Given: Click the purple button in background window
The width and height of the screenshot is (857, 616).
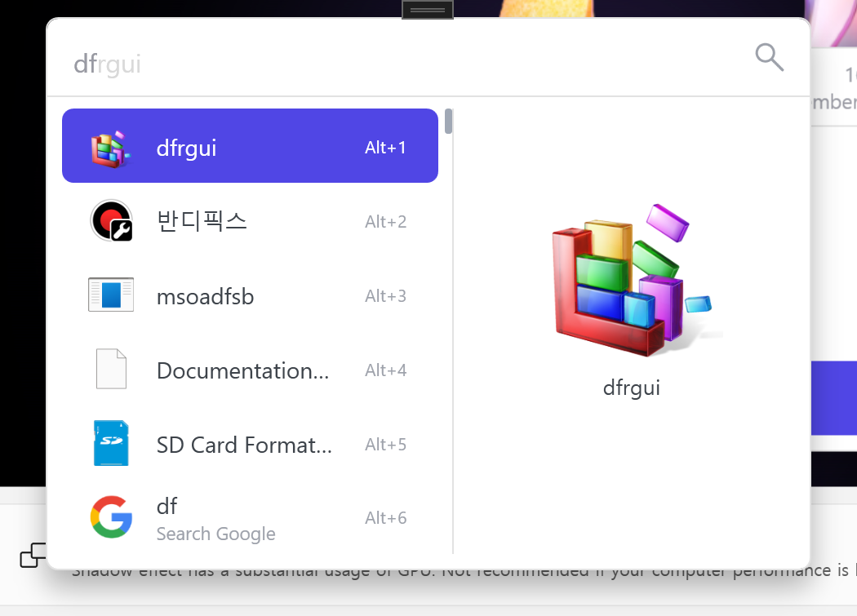Looking at the screenshot, I should point(833,398).
